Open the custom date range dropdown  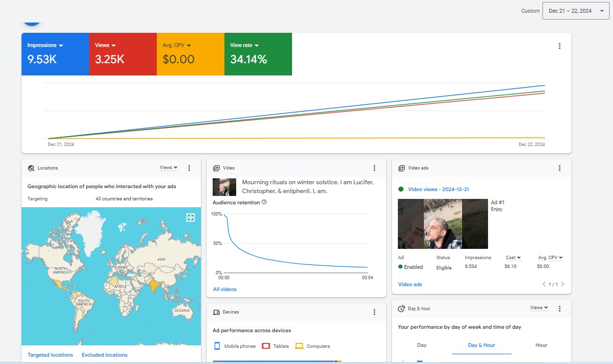(x=575, y=11)
